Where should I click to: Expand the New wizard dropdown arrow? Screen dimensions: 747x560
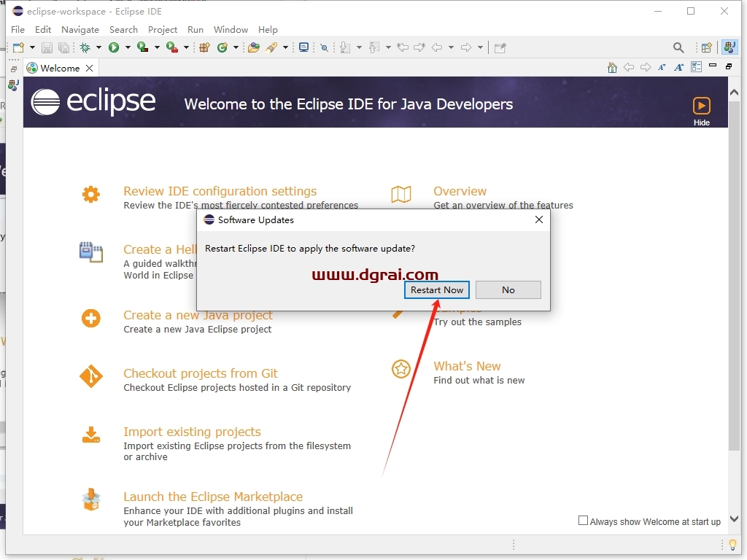pos(32,47)
